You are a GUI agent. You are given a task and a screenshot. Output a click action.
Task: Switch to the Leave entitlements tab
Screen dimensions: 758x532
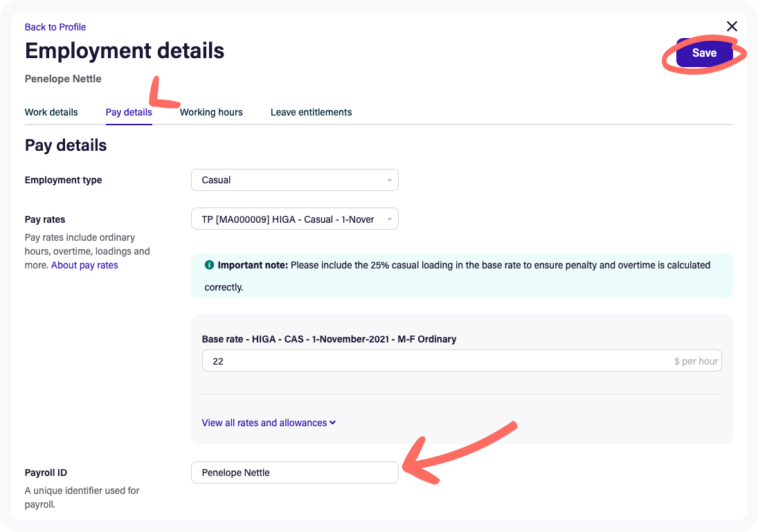click(x=311, y=112)
